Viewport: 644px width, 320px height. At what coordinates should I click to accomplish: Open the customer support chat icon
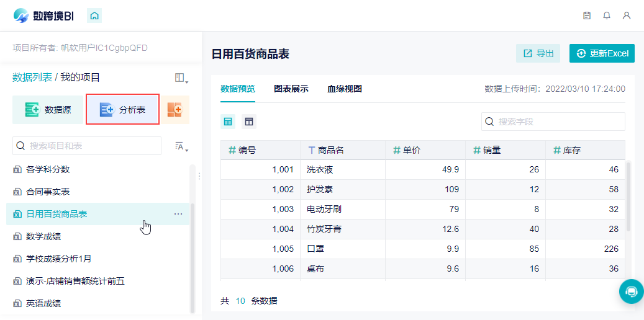631,291
